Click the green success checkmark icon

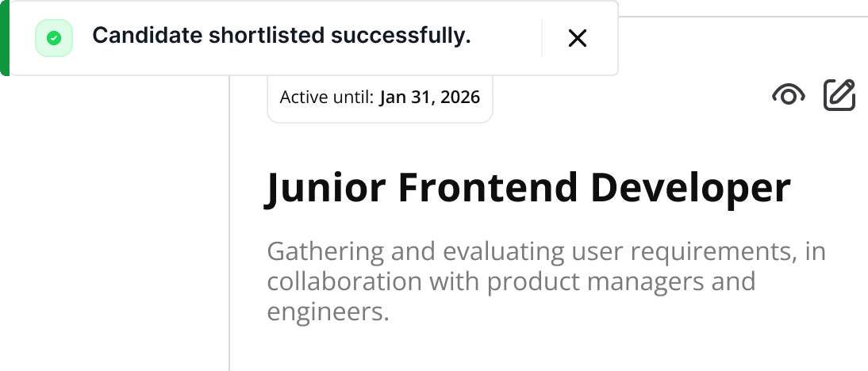[x=54, y=38]
